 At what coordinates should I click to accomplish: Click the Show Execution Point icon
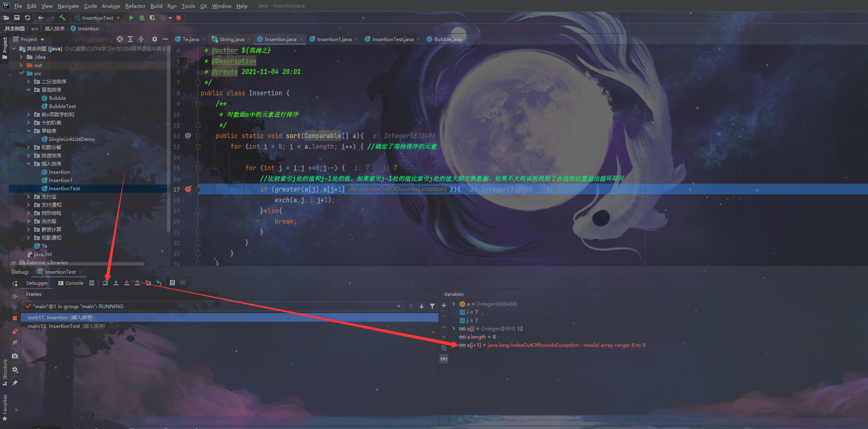click(x=92, y=283)
